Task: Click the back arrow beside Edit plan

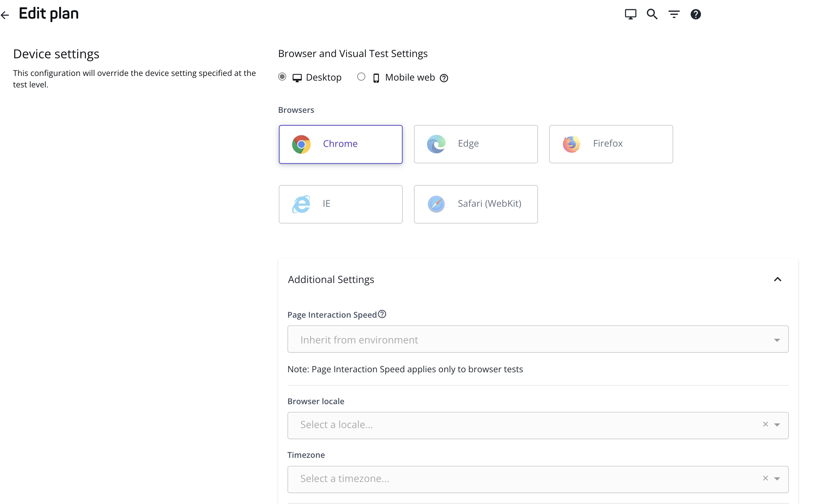Action: pos(5,15)
